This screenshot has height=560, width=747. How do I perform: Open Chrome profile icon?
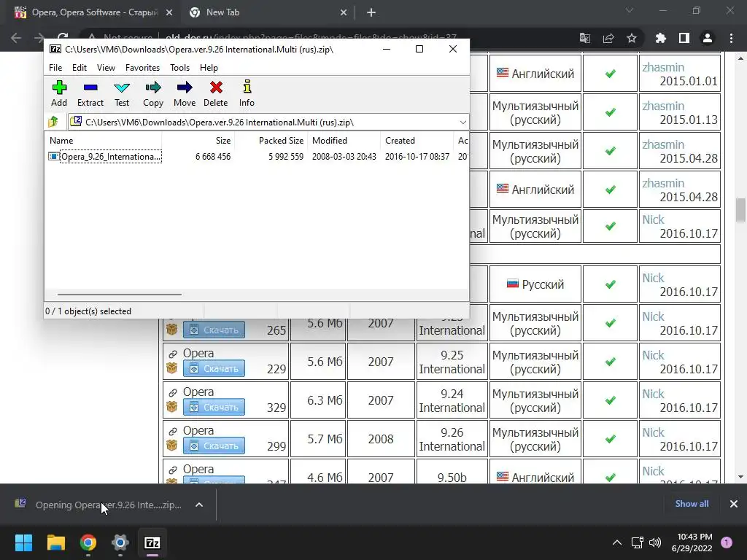point(708,38)
